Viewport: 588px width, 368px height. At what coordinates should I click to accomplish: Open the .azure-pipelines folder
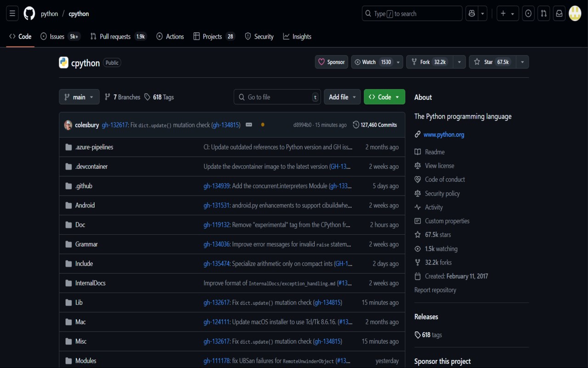tap(94, 147)
